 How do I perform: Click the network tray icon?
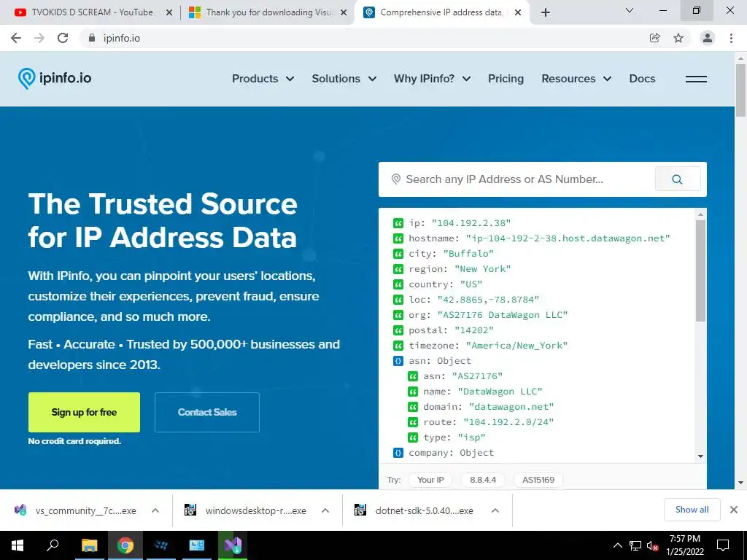(635, 545)
